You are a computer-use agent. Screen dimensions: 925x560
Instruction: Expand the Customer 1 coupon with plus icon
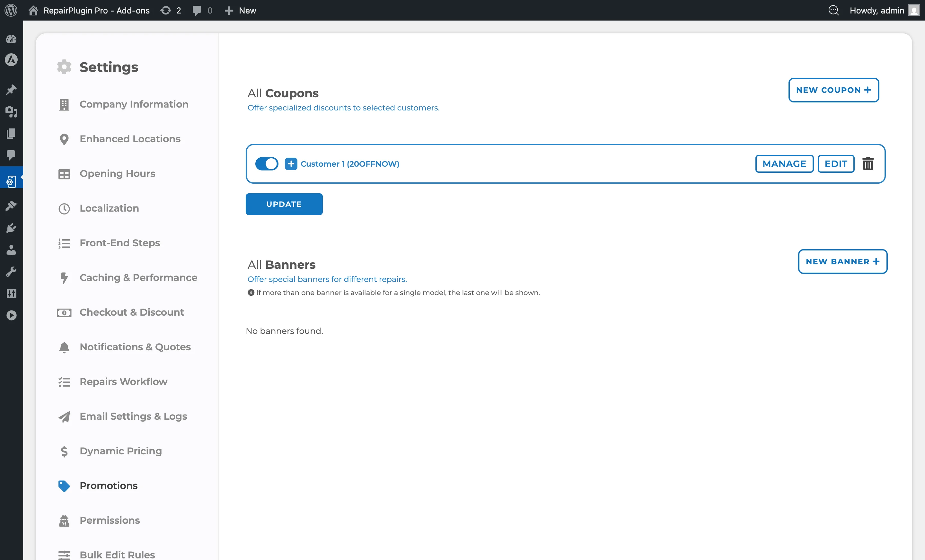point(291,164)
